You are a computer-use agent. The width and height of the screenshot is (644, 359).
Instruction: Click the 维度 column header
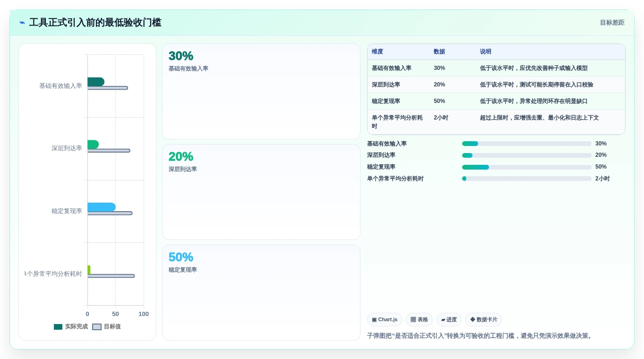pos(378,52)
